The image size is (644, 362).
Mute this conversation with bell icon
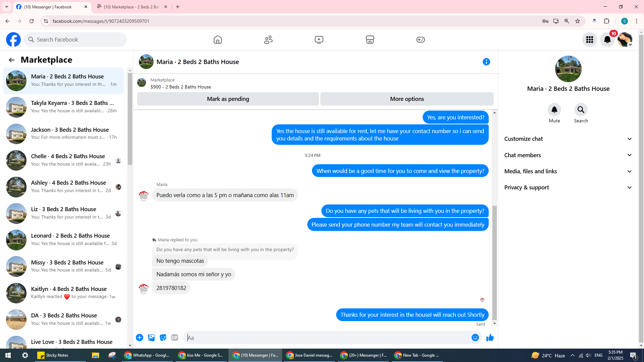pos(554,110)
